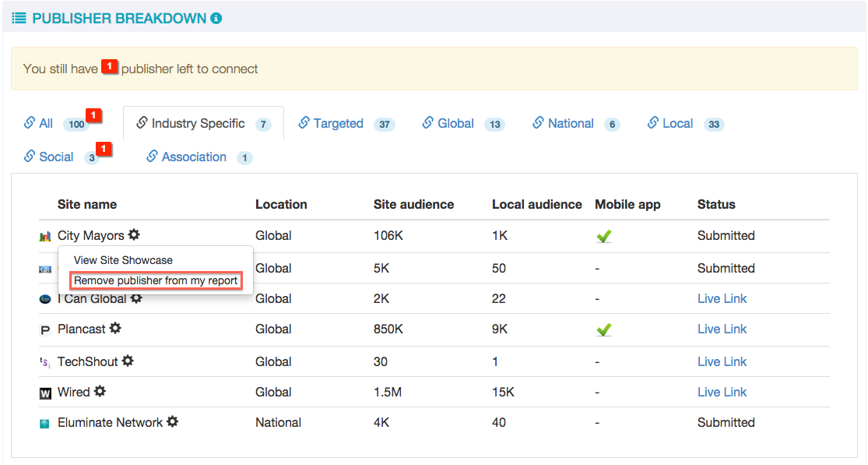
Task: Click the National location in Eluminate Network row
Action: (278, 422)
